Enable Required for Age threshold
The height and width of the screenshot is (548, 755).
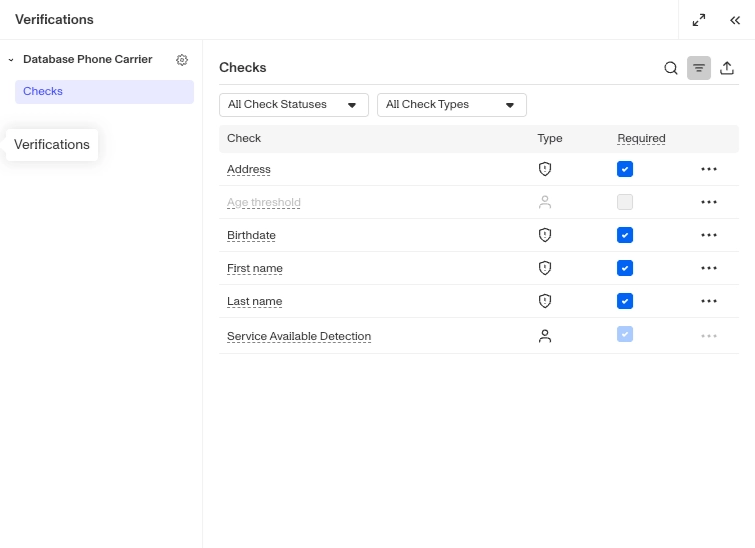[x=625, y=202]
